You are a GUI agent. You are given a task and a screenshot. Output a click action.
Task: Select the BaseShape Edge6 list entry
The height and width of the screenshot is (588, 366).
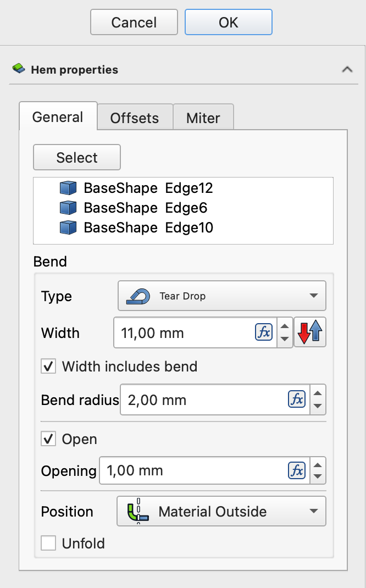coord(145,208)
